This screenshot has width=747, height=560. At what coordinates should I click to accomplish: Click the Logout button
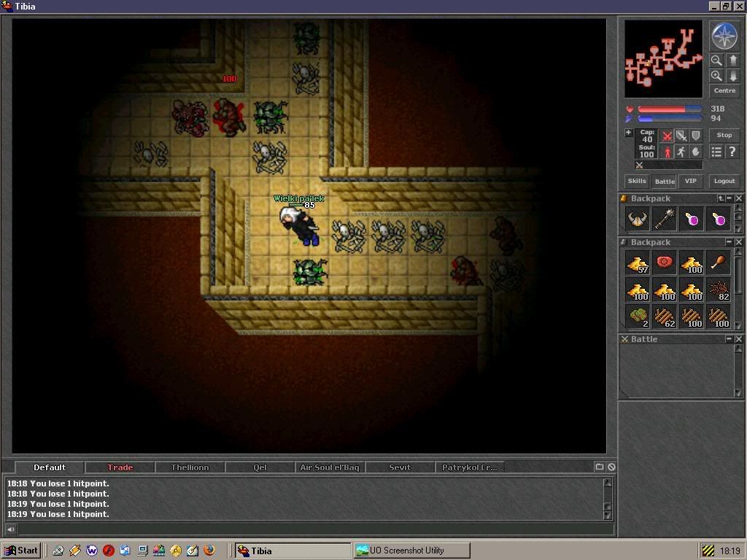point(724,181)
